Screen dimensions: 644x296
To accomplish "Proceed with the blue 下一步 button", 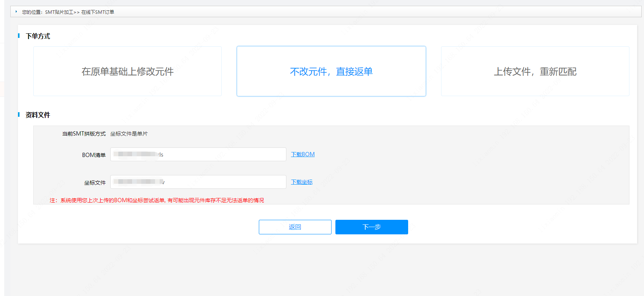I will (371, 227).
